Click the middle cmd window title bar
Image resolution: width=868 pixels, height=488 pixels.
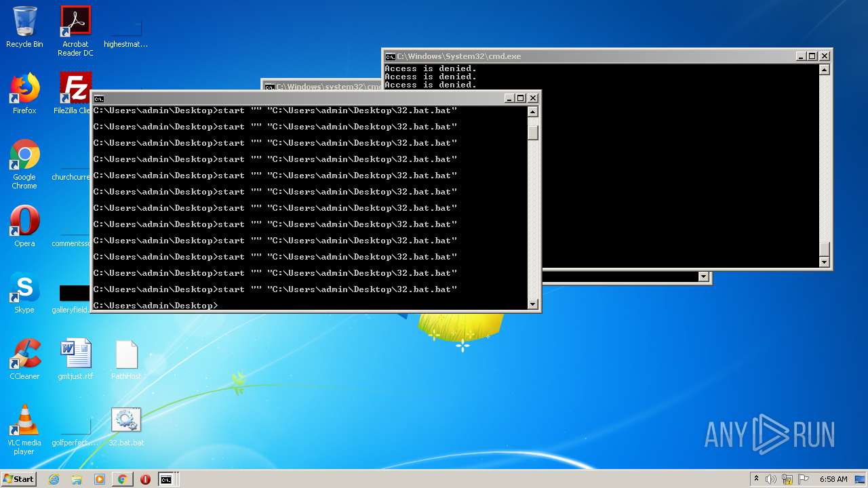(322, 86)
